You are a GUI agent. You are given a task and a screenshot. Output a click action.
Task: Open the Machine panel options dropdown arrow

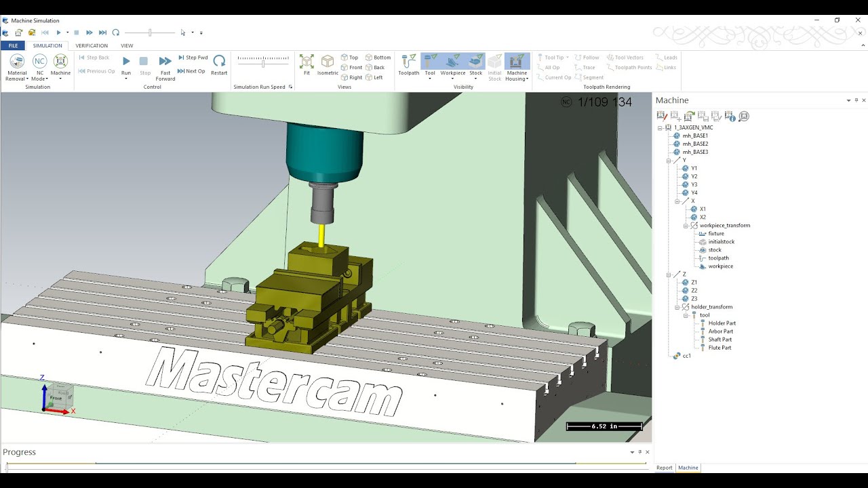tap(848, 100)
